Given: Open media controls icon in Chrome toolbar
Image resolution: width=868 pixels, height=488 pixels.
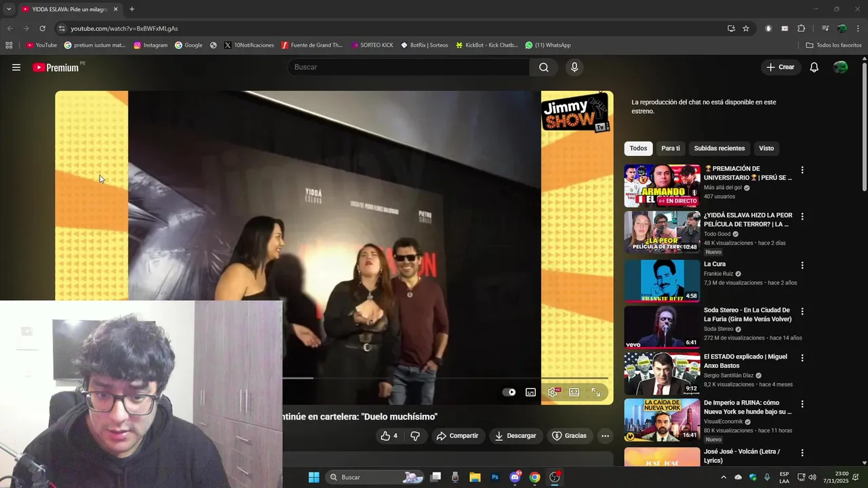Looking at the screenshot, I should (x=825, y=28).
